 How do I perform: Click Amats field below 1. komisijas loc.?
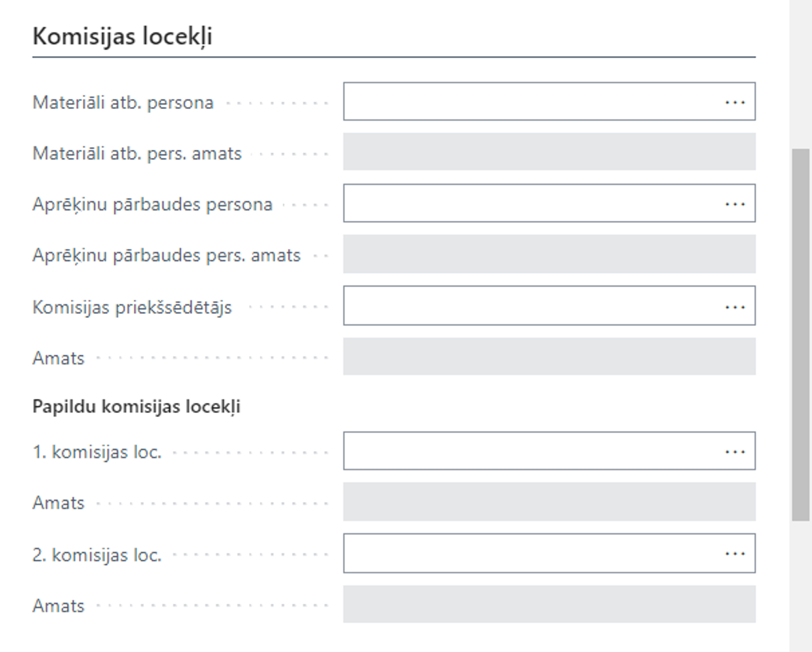(549, 501)
